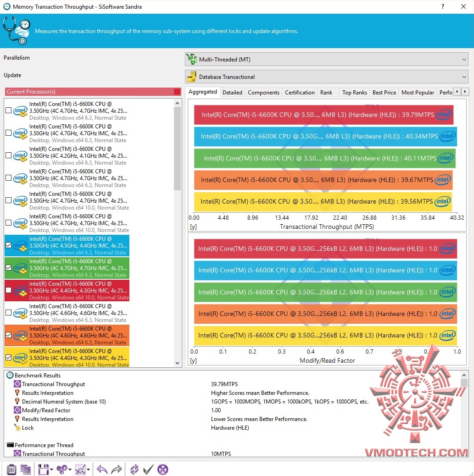
Task: Expand the gears options dropdown arrow
Action: pos(70,470)
